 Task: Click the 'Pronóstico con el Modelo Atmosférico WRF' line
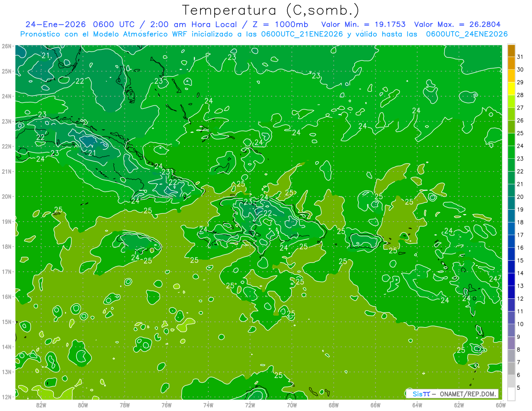pyautogui.click(x=264, y=34)
